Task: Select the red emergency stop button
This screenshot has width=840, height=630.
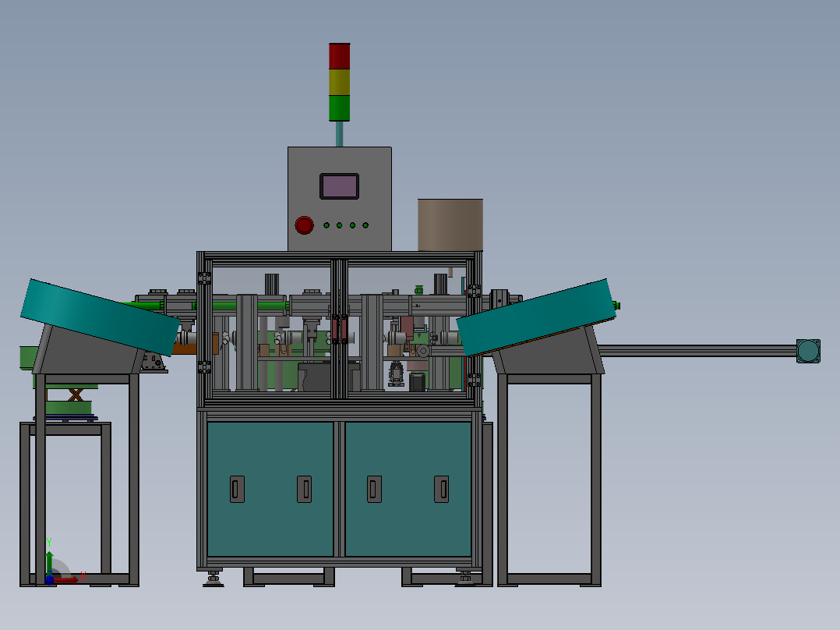Action: (x=304, y=225)
